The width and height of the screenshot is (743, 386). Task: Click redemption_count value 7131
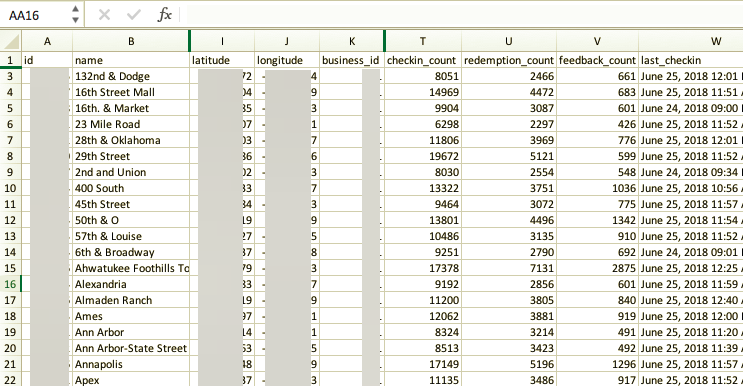click(x=508, y=268)
